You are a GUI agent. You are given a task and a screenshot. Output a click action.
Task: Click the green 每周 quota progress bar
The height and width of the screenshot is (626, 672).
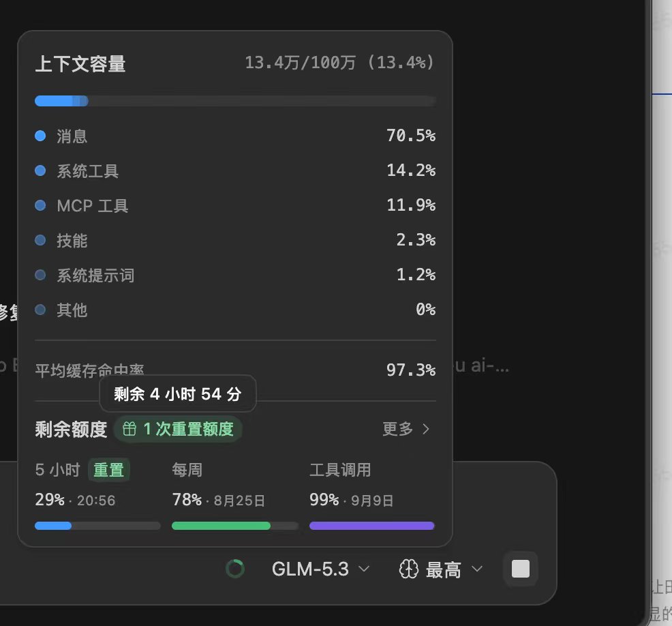pos(235,526)
